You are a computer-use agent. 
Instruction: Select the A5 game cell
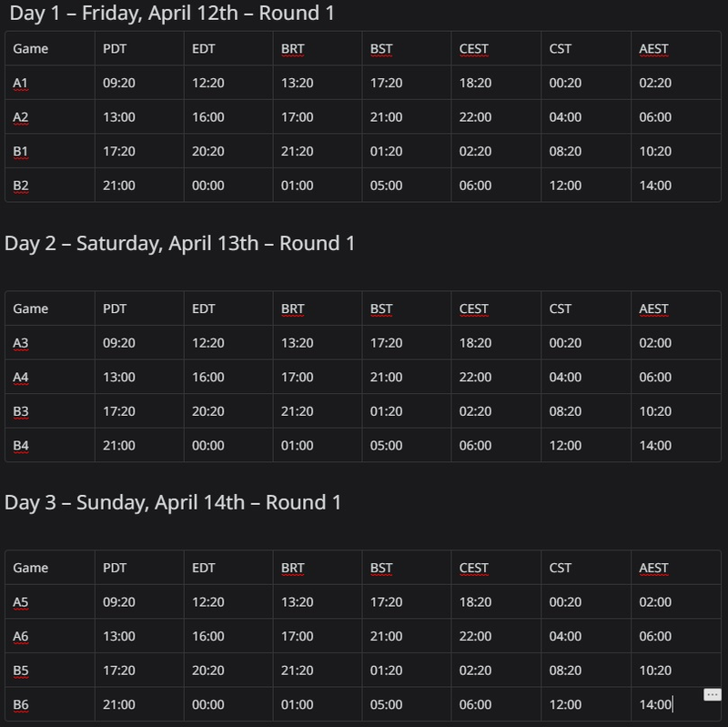click(50, 601)
